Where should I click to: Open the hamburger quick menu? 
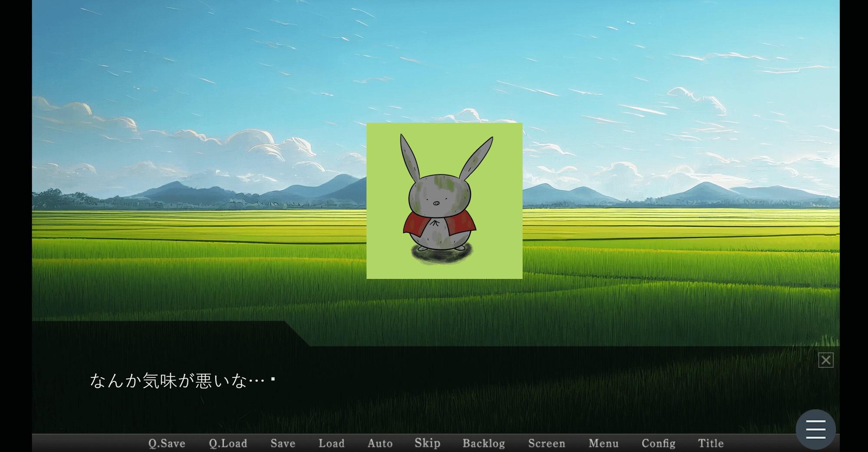[x=815, y=429]
